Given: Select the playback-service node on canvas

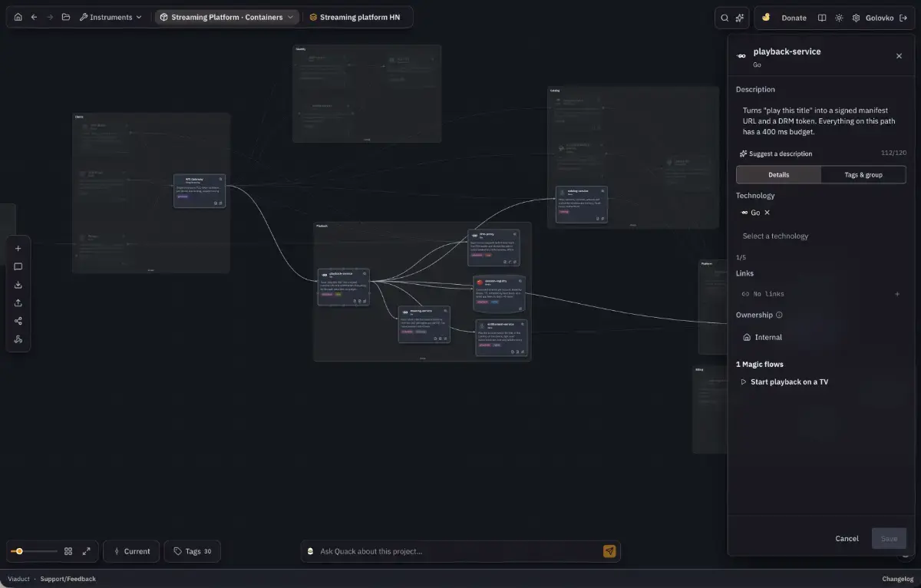Looking at the screenshot, I should coord(344,287).
